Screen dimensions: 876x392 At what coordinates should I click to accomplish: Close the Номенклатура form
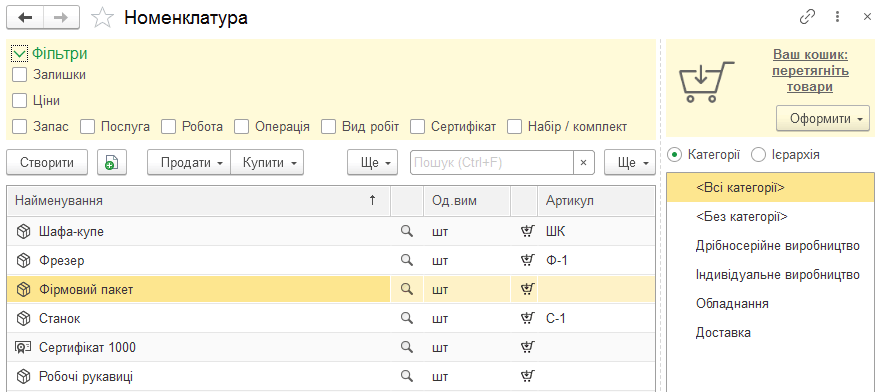tap(867, 17)
